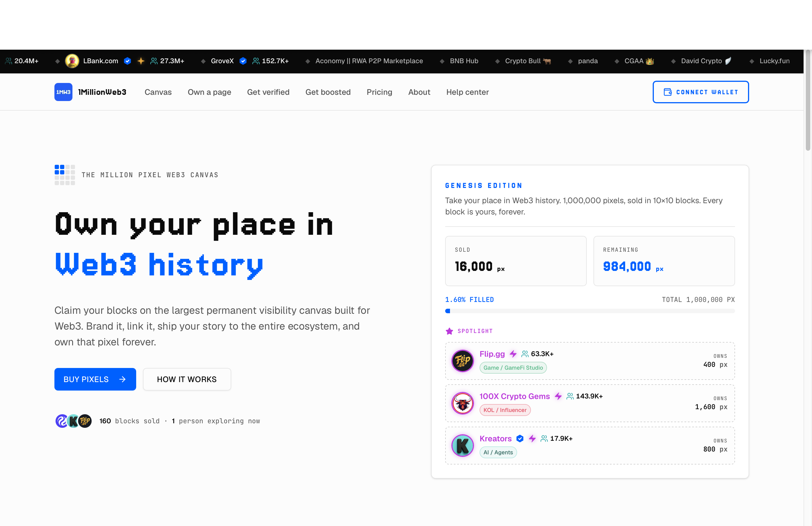Open the Pricing page
Screen dimensions: 812x526
(x=379, y=92)
